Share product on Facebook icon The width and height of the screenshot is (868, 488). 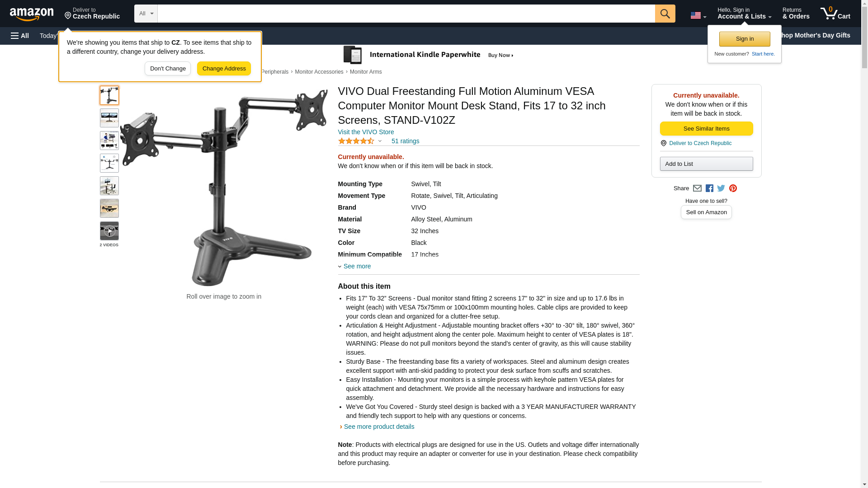coord(709,188)
